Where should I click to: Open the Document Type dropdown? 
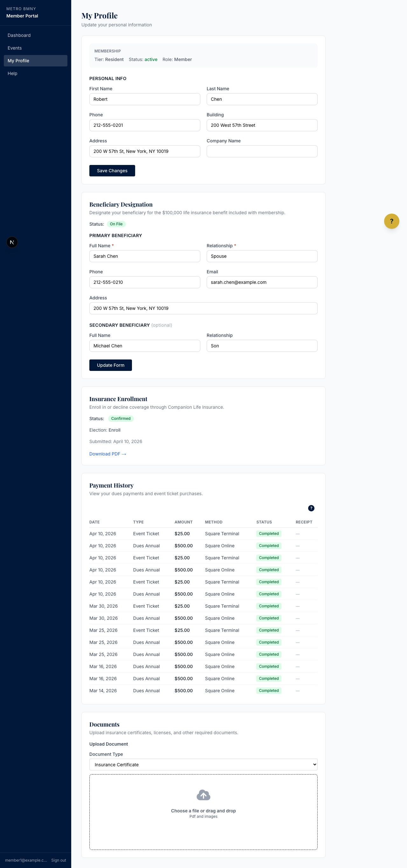pos(203,764)
